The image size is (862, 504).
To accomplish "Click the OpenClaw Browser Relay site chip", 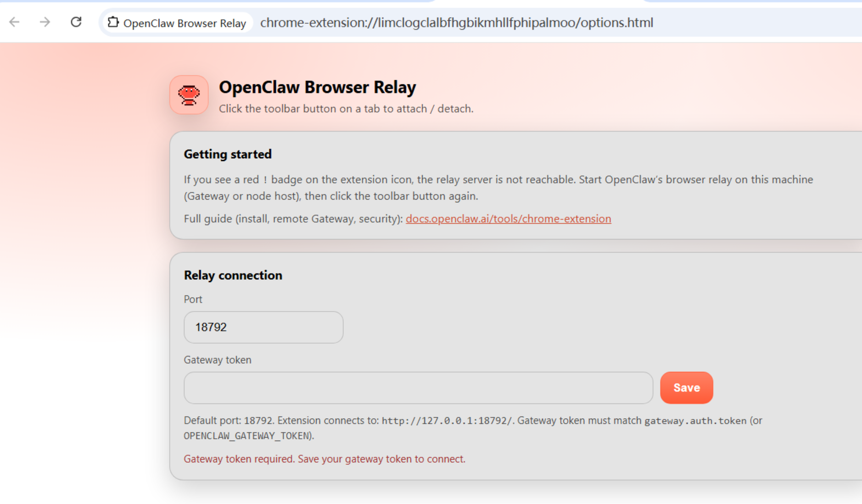I will pos(177,22).
